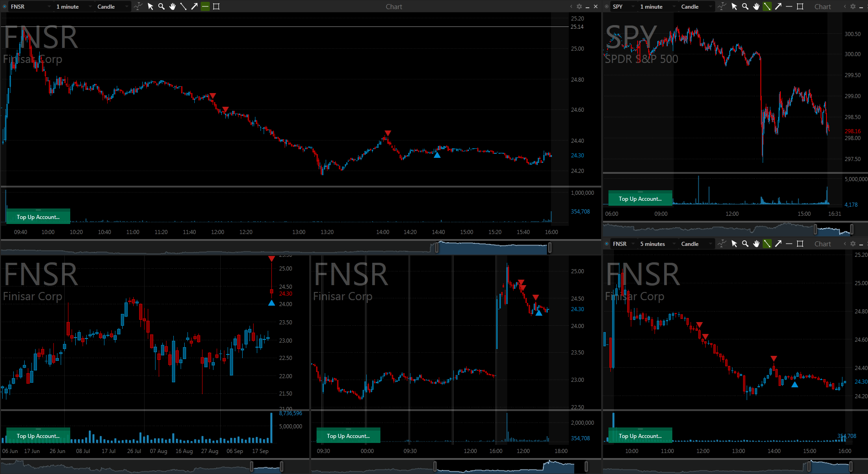Image resolution: width=868 pixels, height=474 pixels.
Task: Open the 1 minute interval dropdown in FNSR chart
Action: 73,6
